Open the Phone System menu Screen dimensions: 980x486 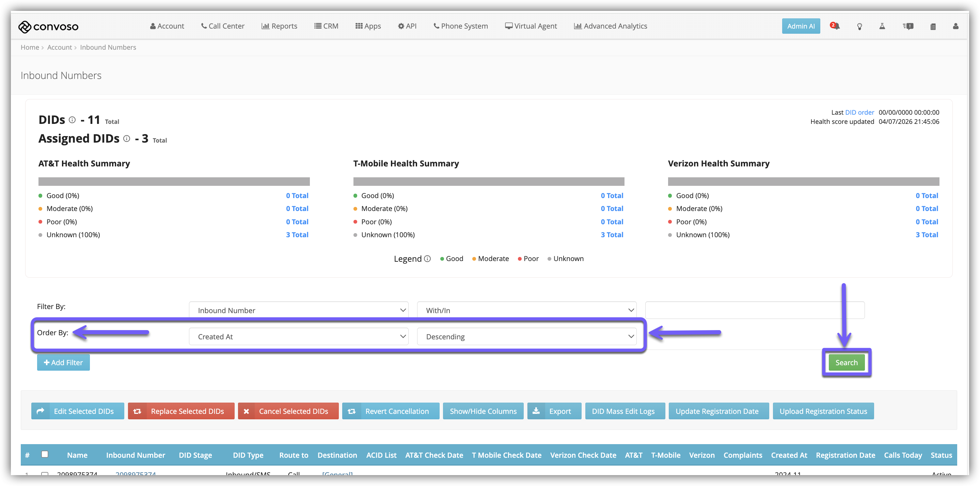pyautogui.click(x=460, y=26)
